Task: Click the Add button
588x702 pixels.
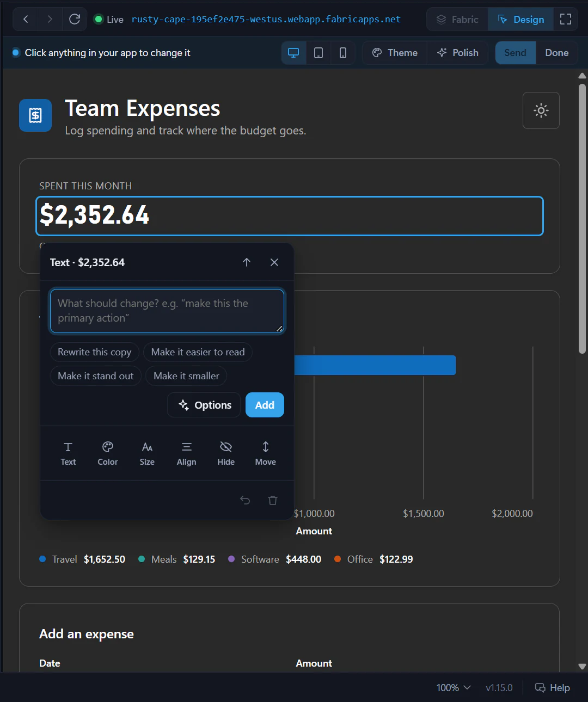Action: 265,405
